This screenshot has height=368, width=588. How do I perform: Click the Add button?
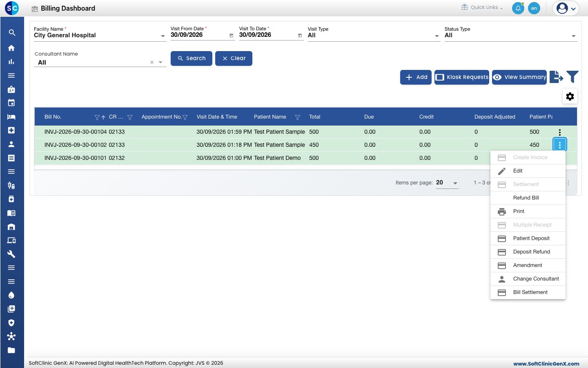(416, 77)
